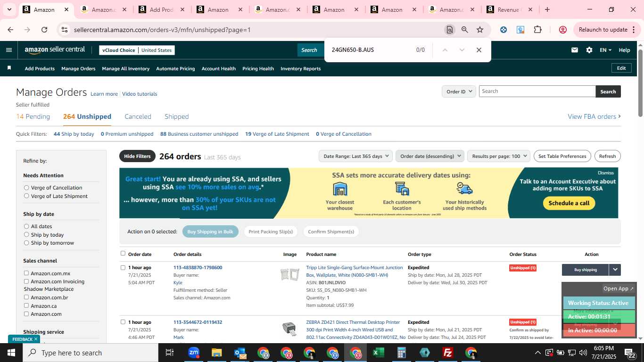Screen dimensions: 644x362
Task: Open the browser Extensions puzzle icon
Action: [x=537, y=30]
